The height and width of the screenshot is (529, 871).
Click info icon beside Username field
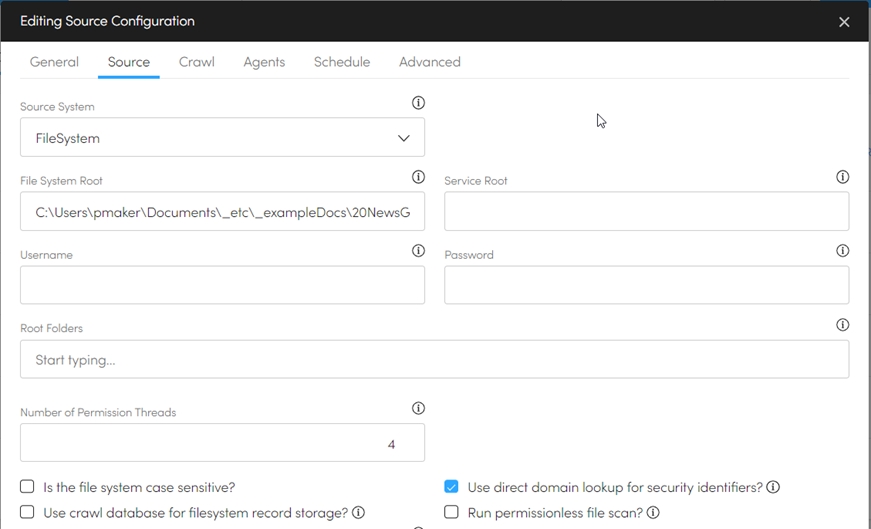(x=418, y=251)
